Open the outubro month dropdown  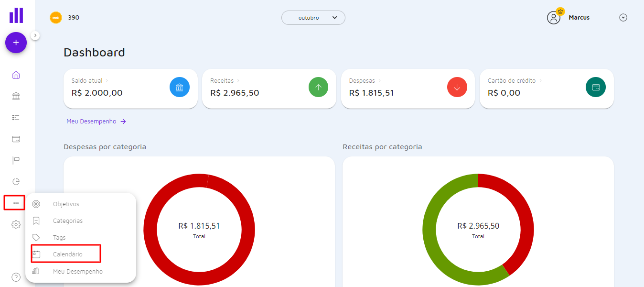(x=313, y=18)
